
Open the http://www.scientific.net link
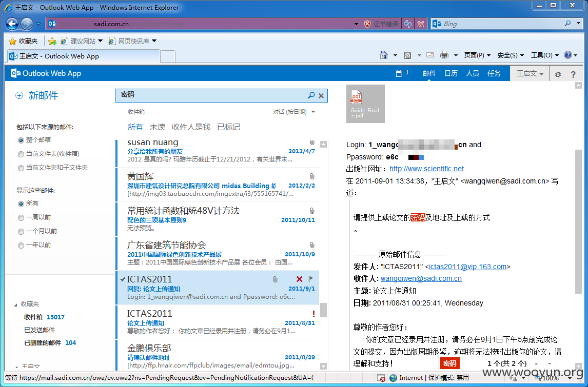426,169
